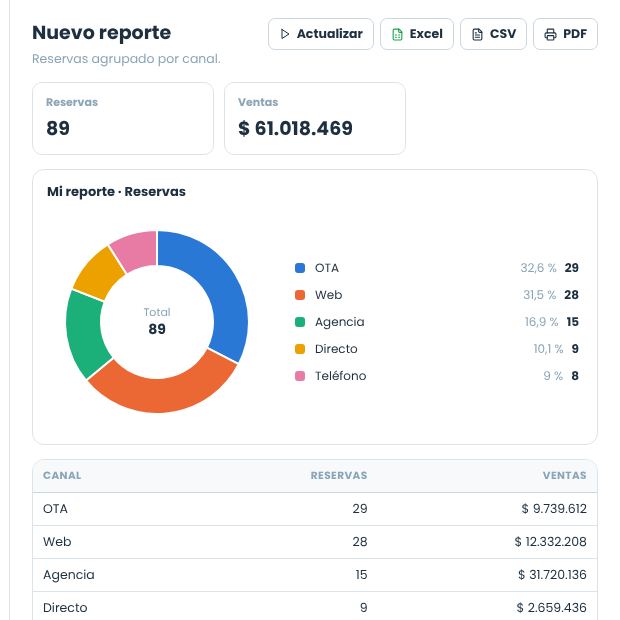Click the Total 89 donut center label
The width and height of the screenshot is (620, 620).
[x=157, y=321]
